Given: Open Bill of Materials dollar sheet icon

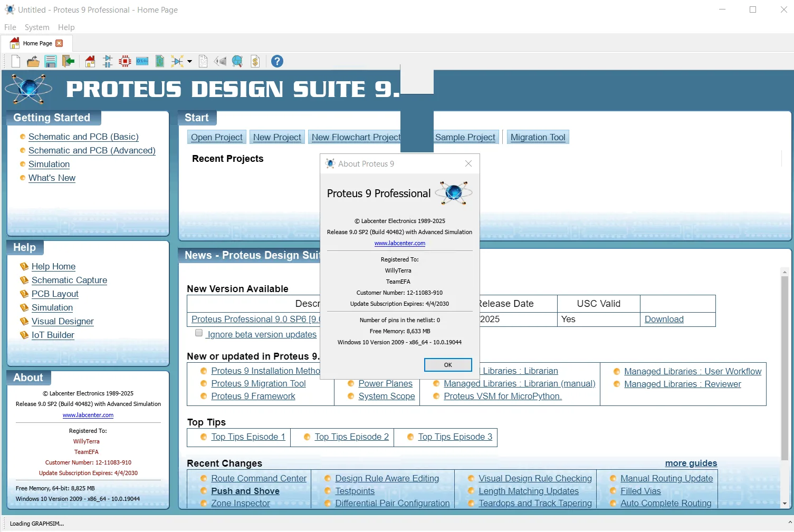Looking at the screenshot, I should [255, 61].
